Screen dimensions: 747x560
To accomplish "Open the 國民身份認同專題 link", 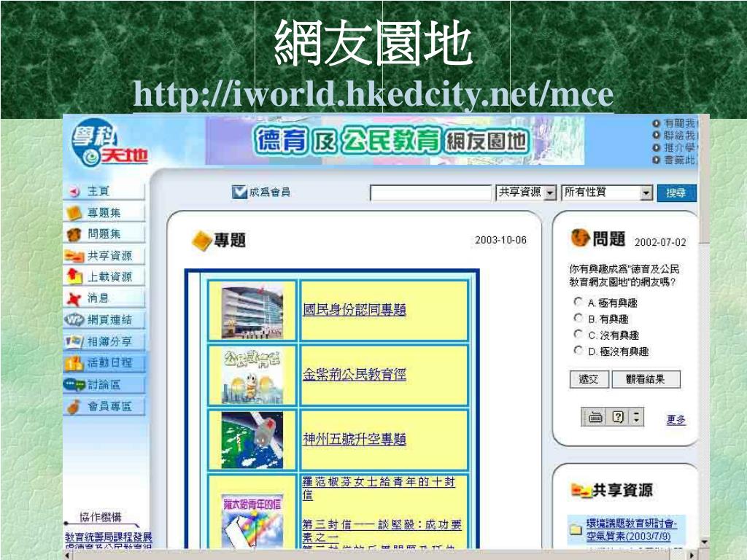I will pyautogui.click(x=355, y=310).
